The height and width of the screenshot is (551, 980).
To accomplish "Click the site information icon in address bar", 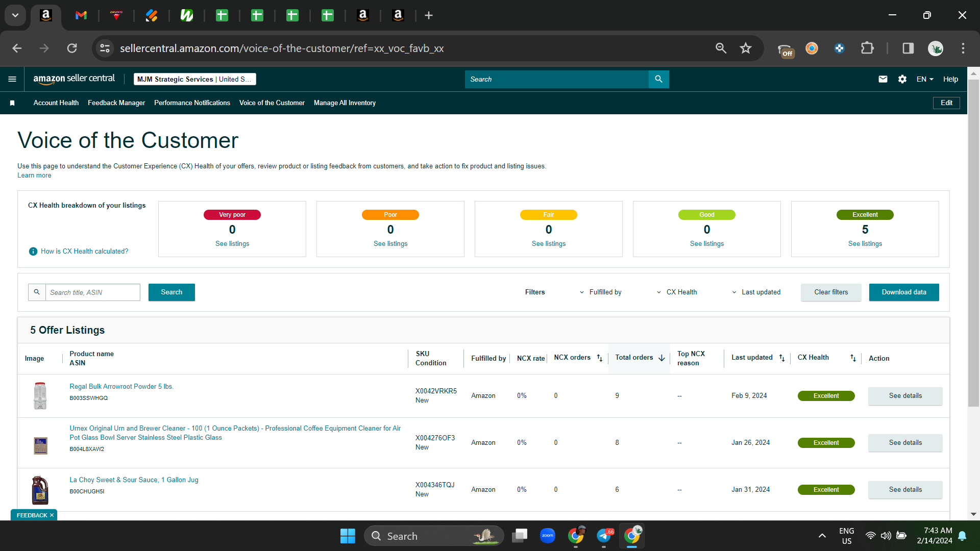I will coord(105,48).
